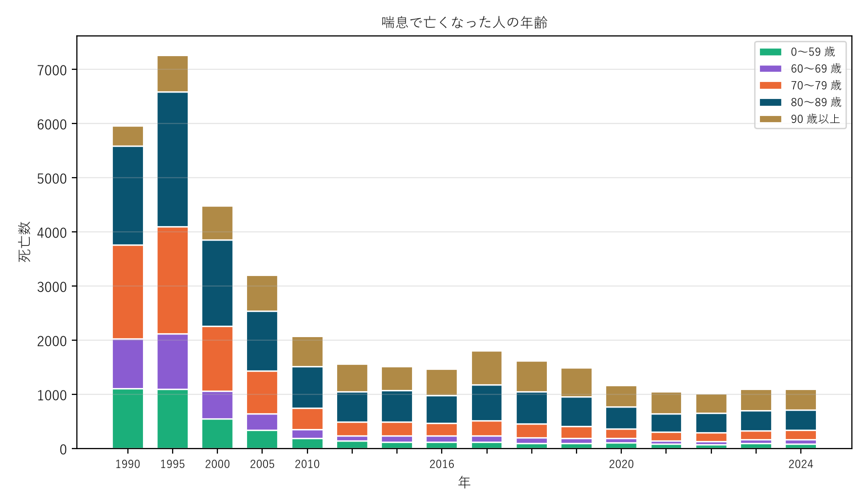Select the brown 90 歳以上 segment of the 1995 bar
The image size is (867, 504).
173,74
